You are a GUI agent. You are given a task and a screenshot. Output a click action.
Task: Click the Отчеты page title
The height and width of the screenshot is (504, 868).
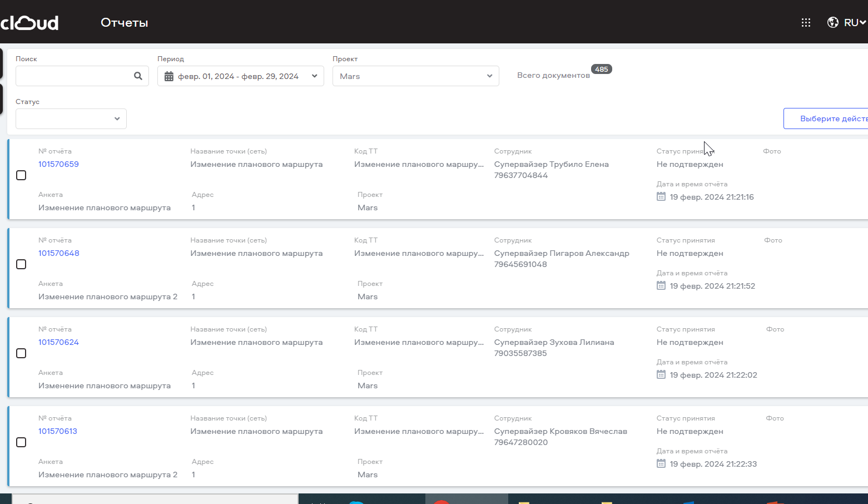point(125,23)
